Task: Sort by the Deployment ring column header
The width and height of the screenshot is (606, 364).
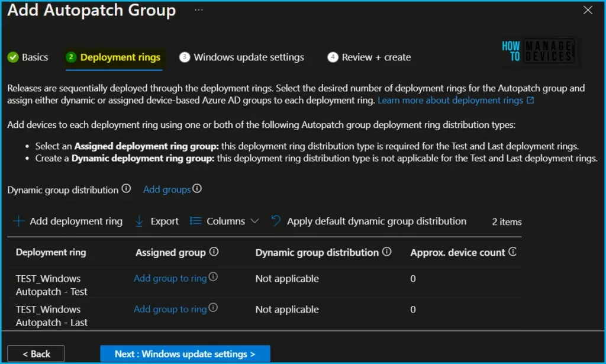Action: (x=51, y=252)
